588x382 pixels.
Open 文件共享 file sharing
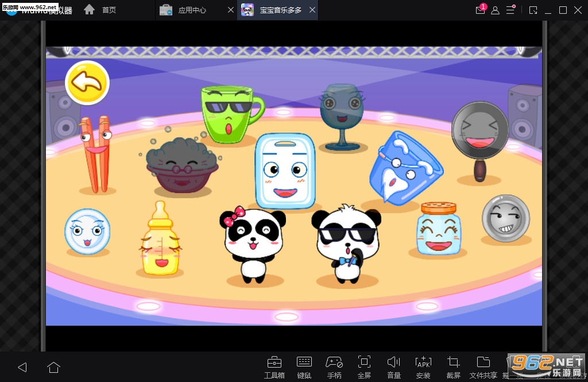pyautogui.click(x=483, y=365)
